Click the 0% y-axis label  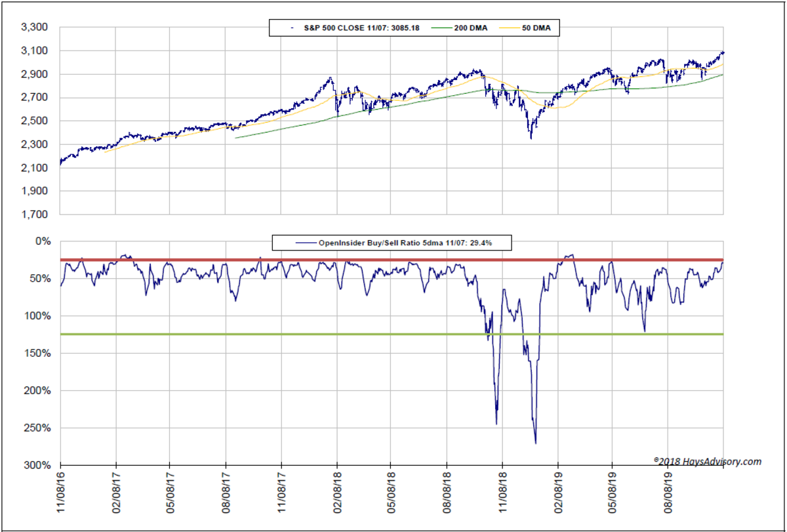(x=43, y=241)
